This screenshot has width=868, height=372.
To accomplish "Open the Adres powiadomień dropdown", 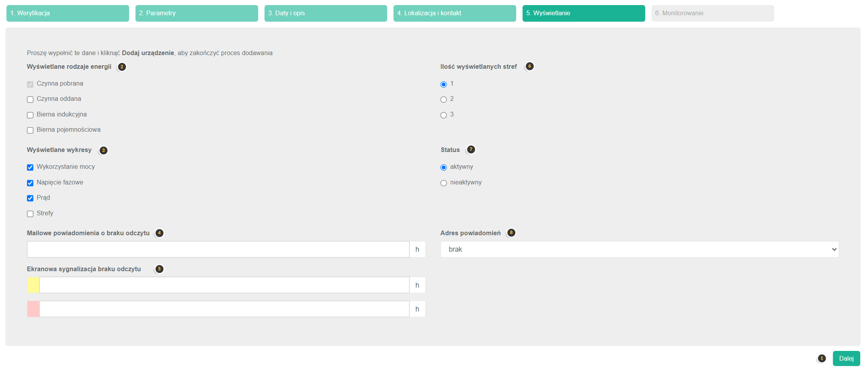I will coord(639,249).
